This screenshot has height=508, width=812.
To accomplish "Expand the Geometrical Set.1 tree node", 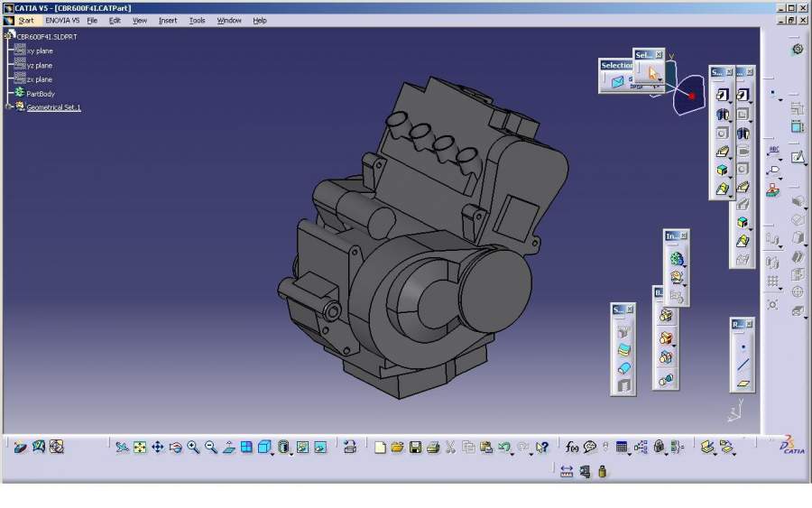I will coord(8,107).
